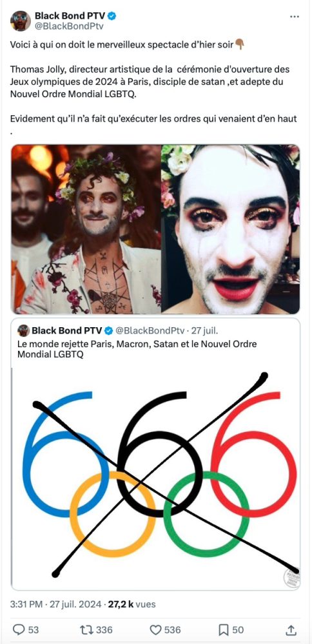The height and width of the screenshot is (644, 312).
Task: Open the three-dot more options menu
Action: pyautogui.click(x=295, y=17)
